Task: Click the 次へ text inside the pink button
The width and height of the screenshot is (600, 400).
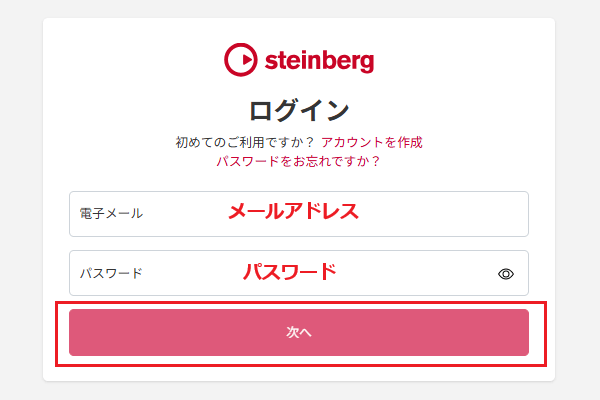Action: (299, 332)
